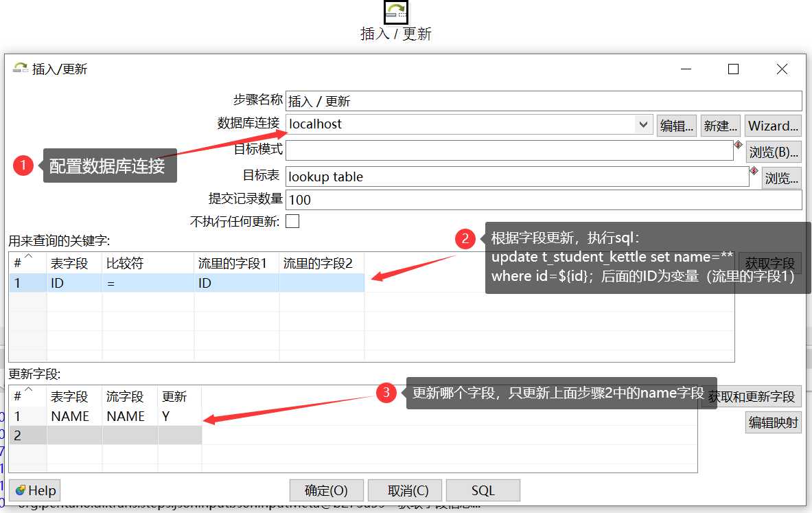Minimize the 插入/更新 dialog window
This screenshot has height=513, width=812.
pyautogui.click(x=686, y=69)
